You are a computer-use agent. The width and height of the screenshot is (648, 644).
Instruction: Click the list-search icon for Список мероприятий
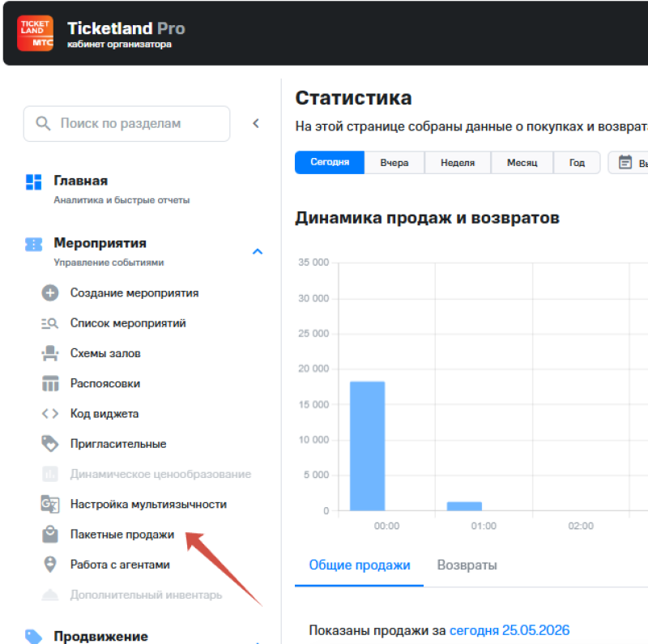50,323
